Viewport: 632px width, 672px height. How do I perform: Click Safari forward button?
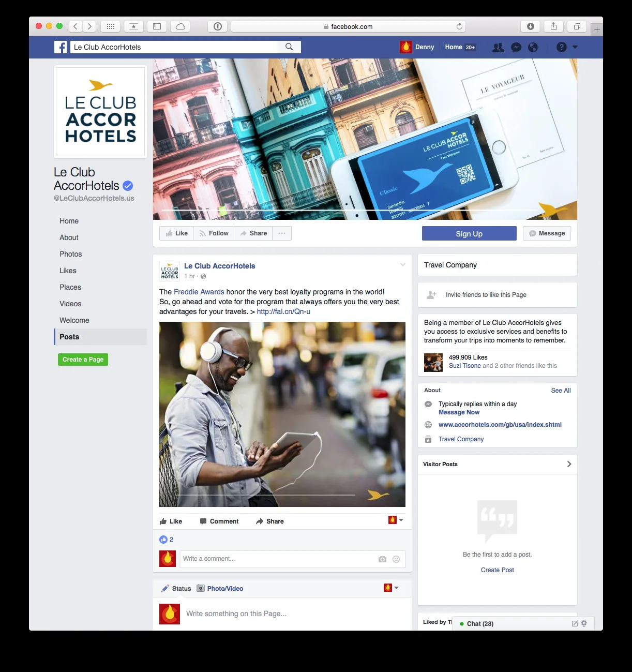coord(89,26)
